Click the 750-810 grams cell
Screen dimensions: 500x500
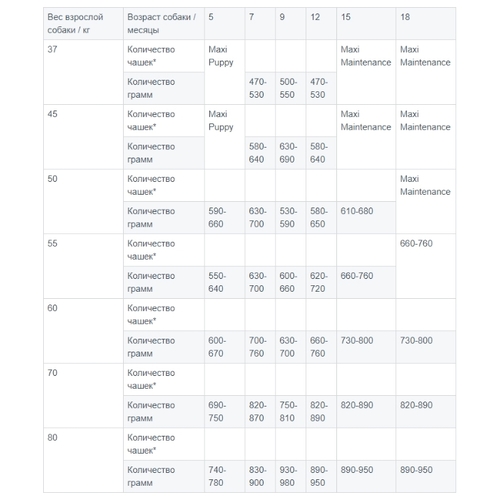tap(291, 412)
